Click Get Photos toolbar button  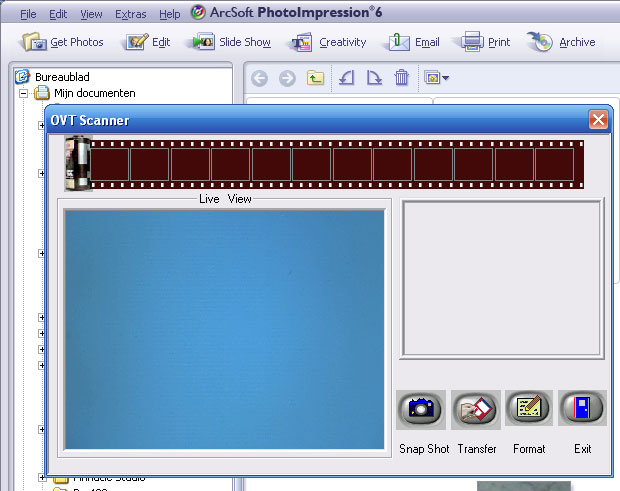(x=63, y=42)
